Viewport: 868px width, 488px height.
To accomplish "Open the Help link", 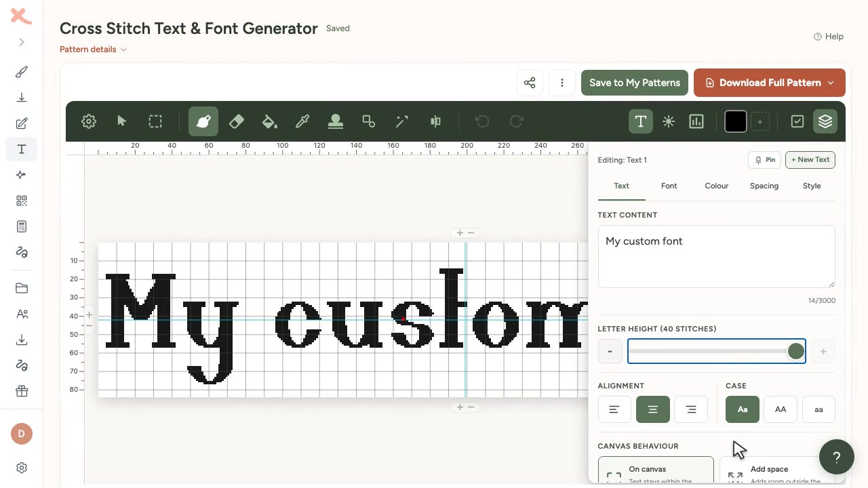I will tap(829, 37).
